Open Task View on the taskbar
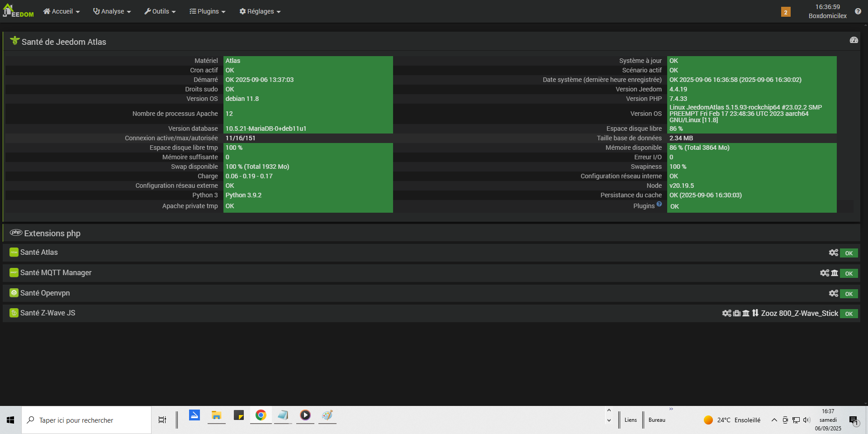This screenshot has height=434, width=868. [x=162, y=420]
